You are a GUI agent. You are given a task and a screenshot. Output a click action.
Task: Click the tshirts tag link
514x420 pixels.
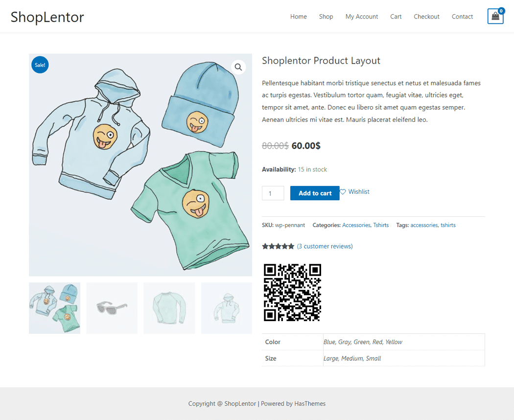448,225
